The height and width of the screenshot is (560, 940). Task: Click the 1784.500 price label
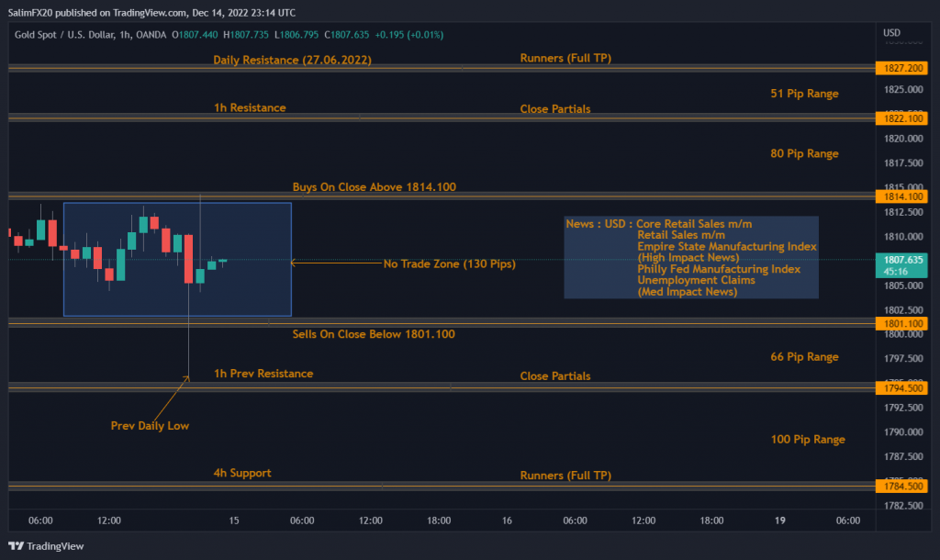(x=901, y=487)
